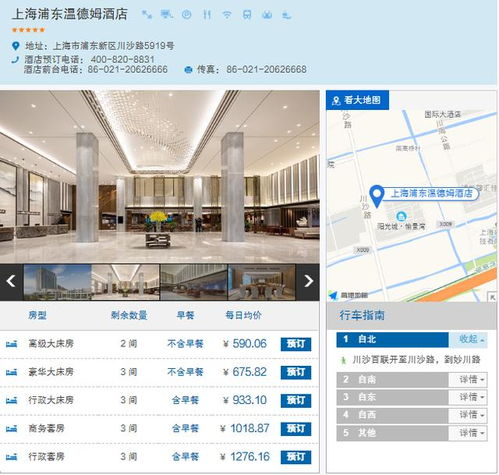The image size is (499, 475).
Task: Book the 行政大床房 with 预订
Action: [x=296, y=400]
